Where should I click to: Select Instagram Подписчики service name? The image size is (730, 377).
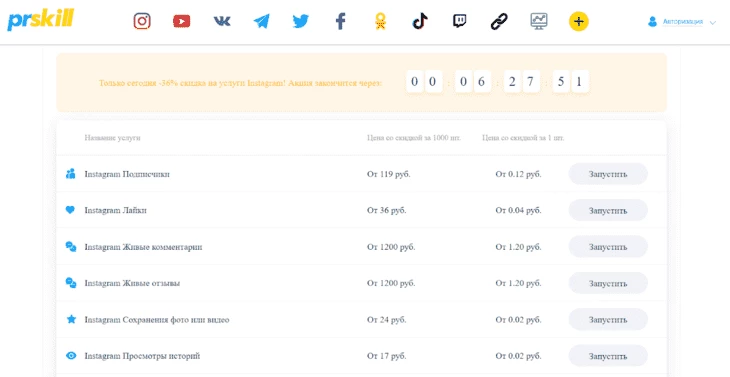127,174
